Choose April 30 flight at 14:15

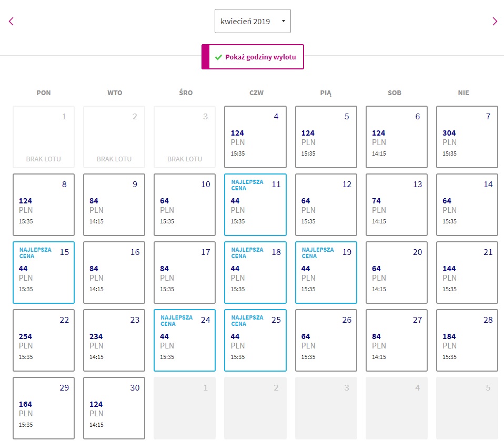114,408
